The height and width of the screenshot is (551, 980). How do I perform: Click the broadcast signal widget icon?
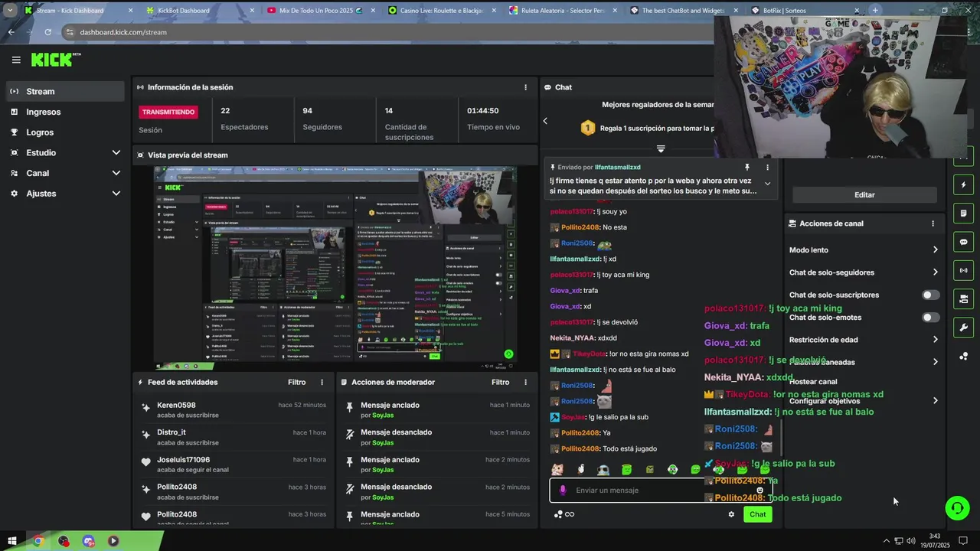click(963, 270)
